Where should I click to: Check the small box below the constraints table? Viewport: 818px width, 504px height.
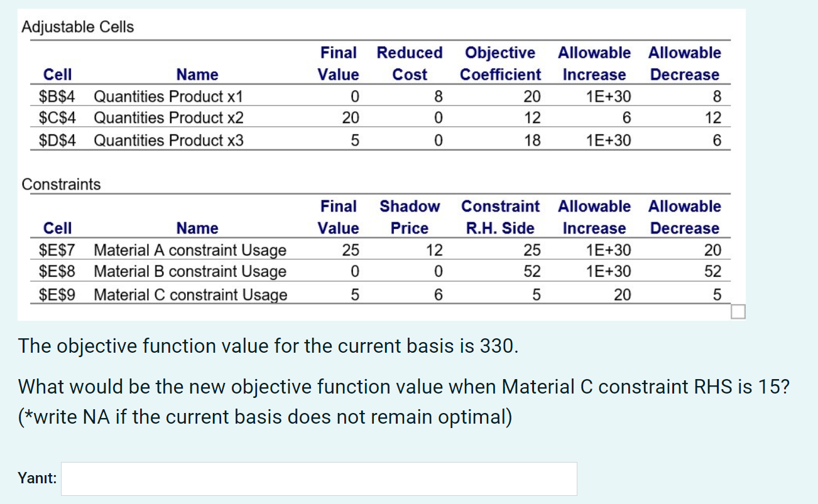coord(738,311)
